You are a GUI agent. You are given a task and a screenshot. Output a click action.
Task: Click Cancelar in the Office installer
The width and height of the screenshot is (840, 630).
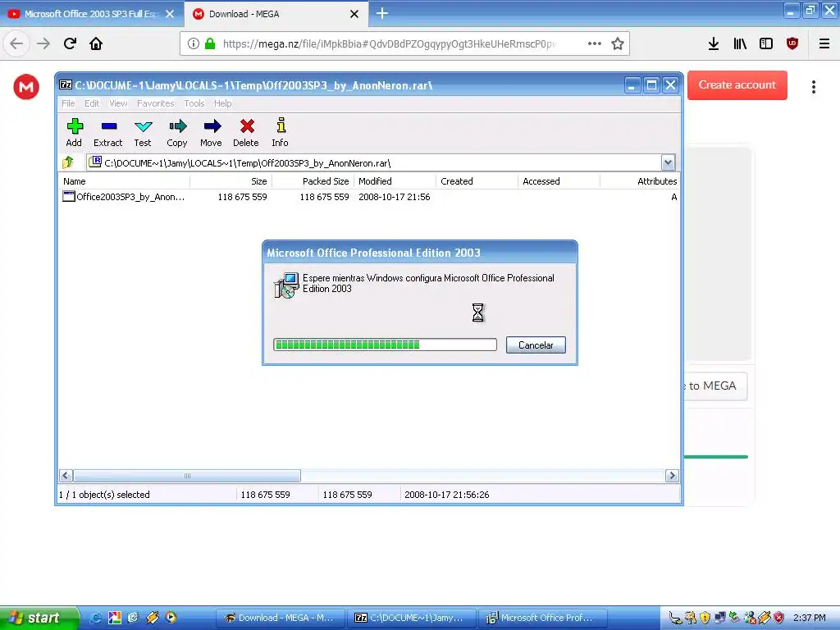536,345
